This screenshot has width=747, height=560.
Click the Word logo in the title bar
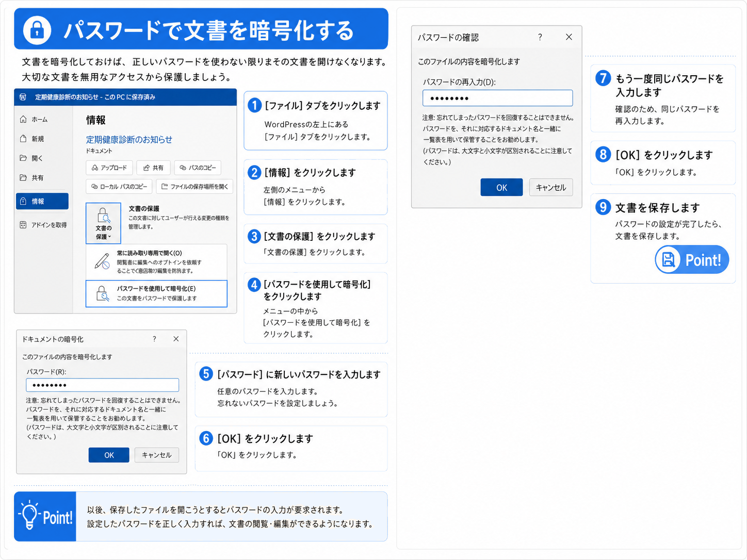[x=23, y=97]
